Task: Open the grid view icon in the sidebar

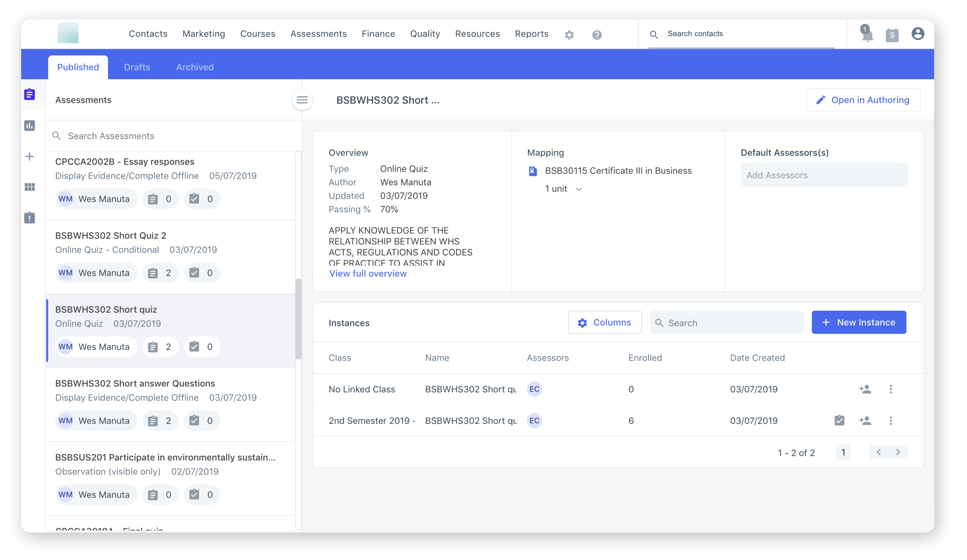Action: point(30,187)
